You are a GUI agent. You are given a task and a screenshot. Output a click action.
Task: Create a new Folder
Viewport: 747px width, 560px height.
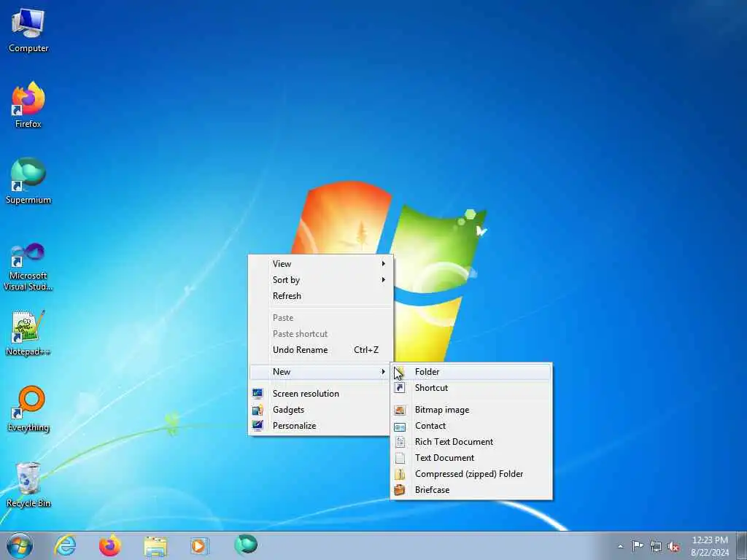point(471,371)
